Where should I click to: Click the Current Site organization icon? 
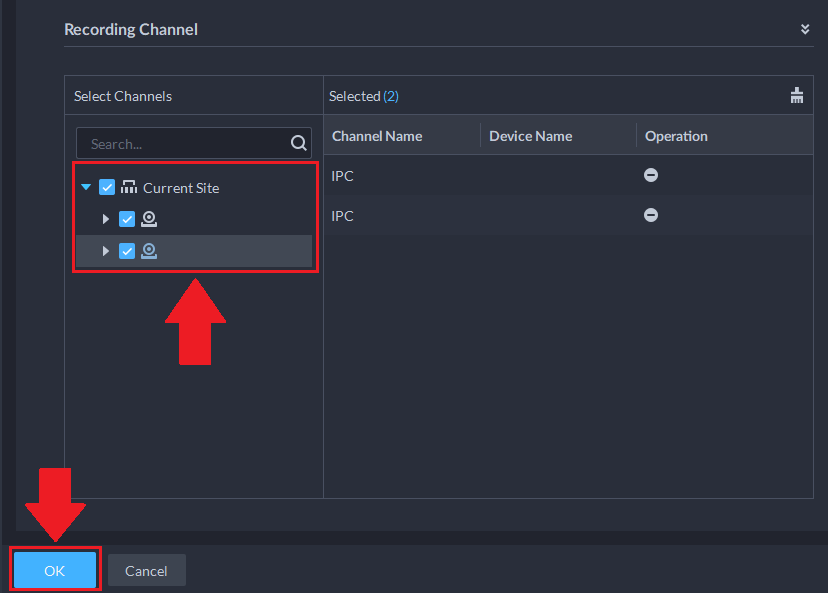point(129,187)
